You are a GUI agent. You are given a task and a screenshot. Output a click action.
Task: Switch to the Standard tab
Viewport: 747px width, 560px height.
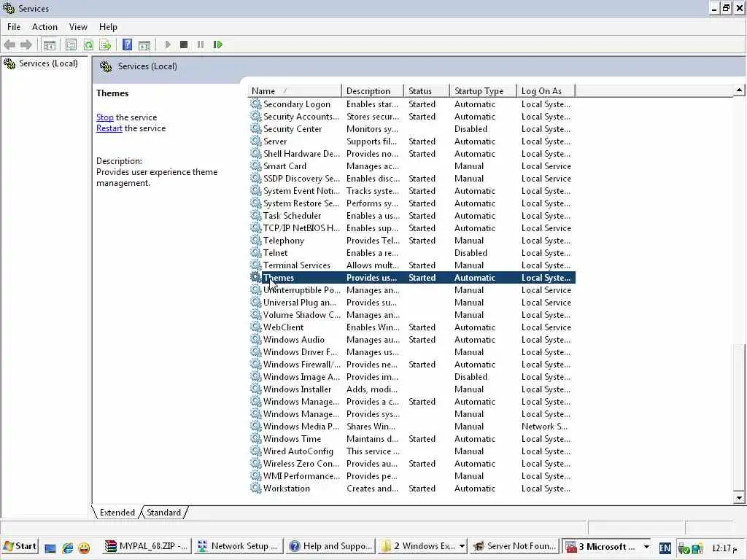(164, 513)
